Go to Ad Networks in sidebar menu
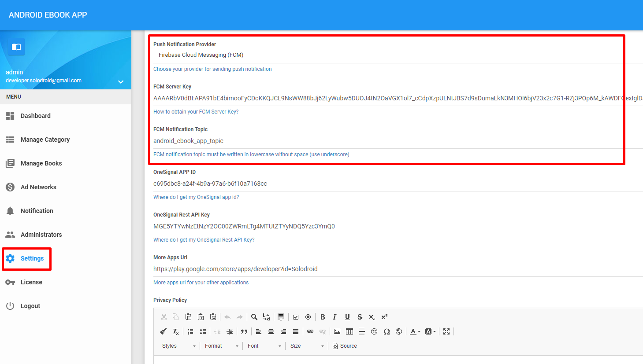 click(38, 187)
